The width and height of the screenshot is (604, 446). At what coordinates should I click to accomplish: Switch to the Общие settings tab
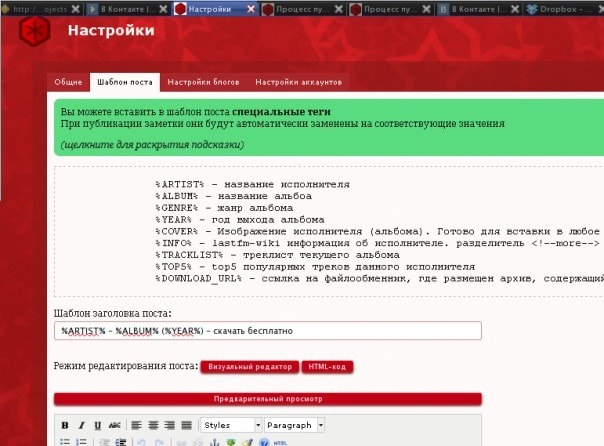tap(68, 82)
